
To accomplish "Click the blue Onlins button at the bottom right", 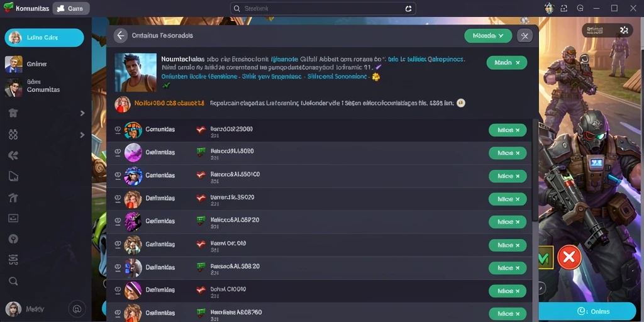I will pos(587,311).
